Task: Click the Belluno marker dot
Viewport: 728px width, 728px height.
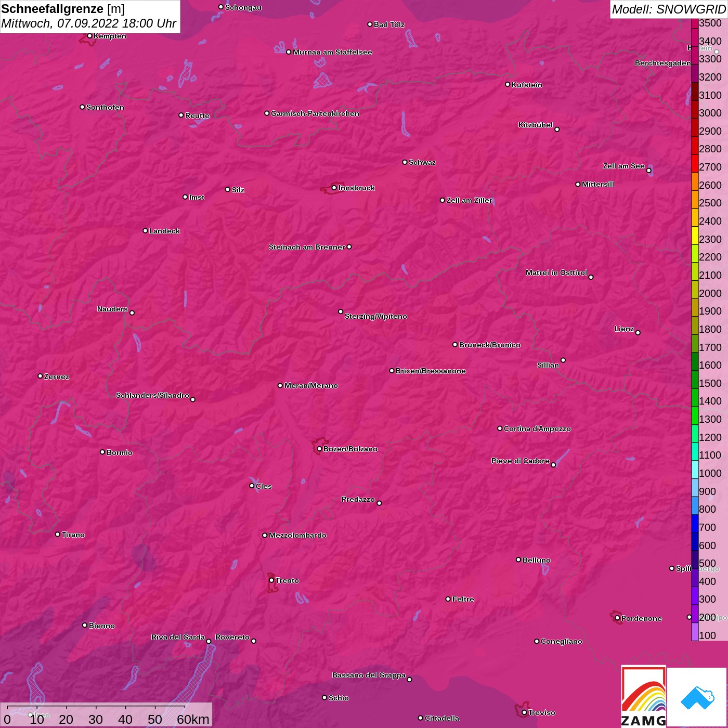Action: click(x=518, y=560)
